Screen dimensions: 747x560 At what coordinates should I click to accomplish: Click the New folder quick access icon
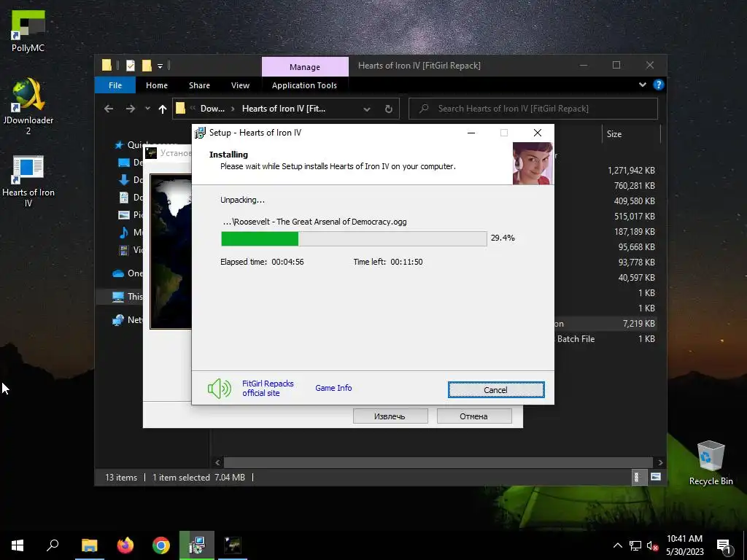tap(147, 66)
